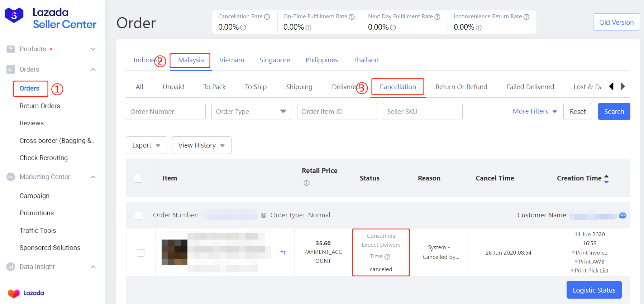Collapse the Marketing Center section chevron
Image resolution: width=644 pixels, height=304 pixels.
pos(93,177)
